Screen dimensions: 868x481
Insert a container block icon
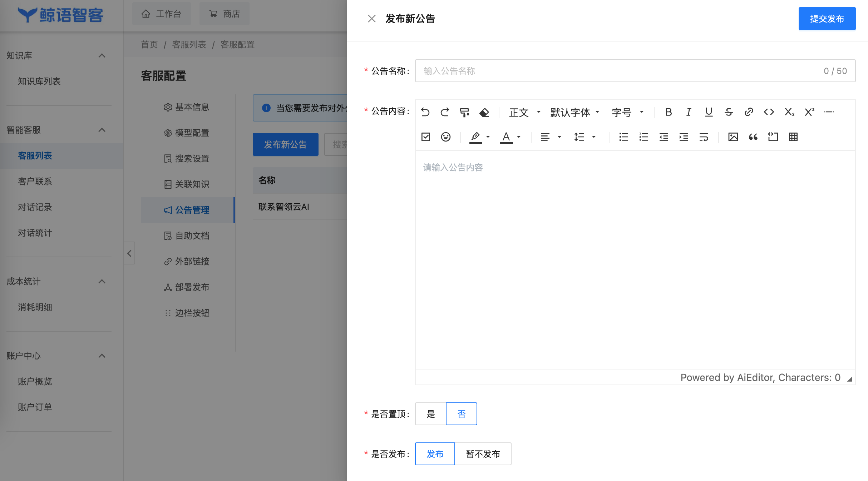tap(773, 137)
